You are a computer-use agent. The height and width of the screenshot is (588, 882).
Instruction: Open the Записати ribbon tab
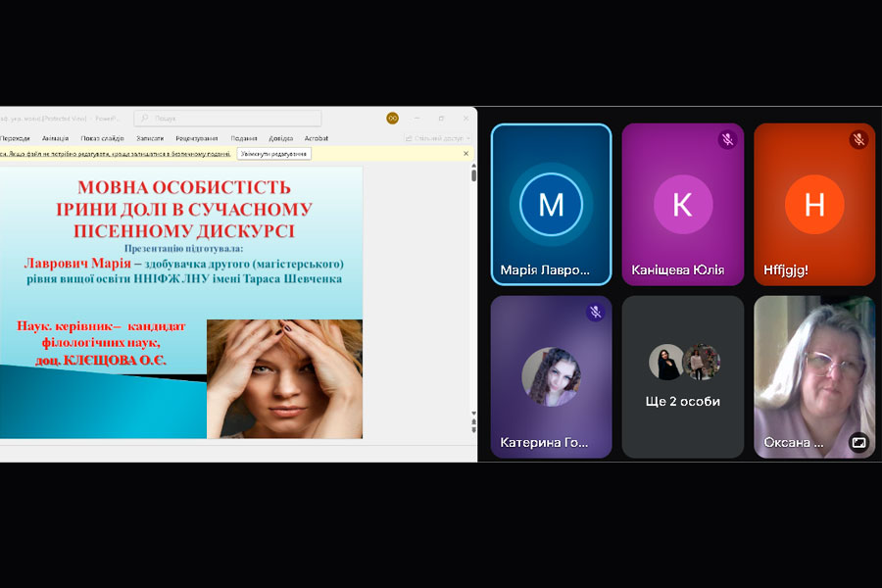coord(150,138)
